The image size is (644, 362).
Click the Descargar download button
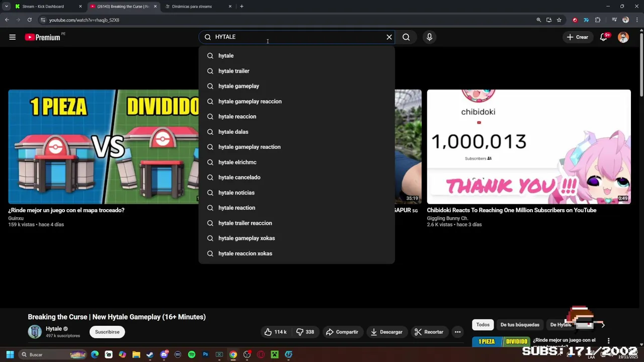(386, 332)
